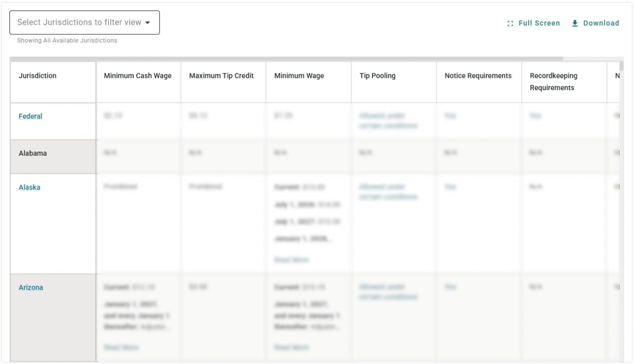Click the Download icon next to Download label

[x=575, y=23]
